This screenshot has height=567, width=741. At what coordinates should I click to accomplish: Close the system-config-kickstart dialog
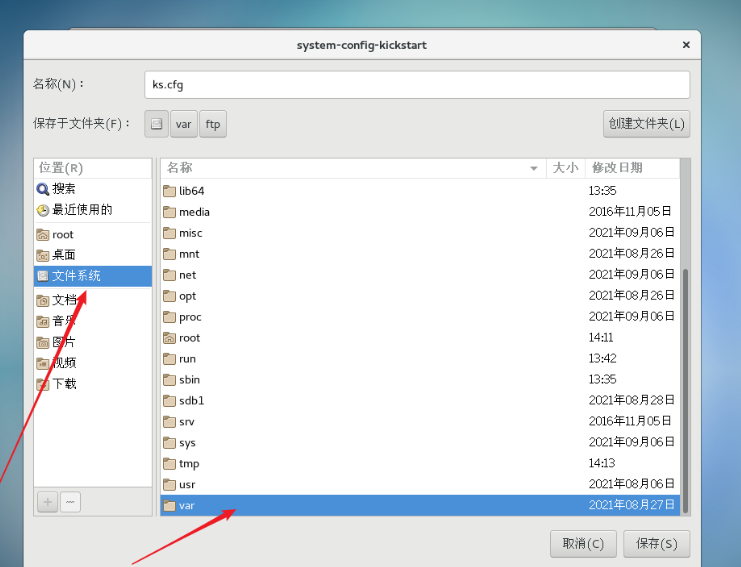point(686,44)
